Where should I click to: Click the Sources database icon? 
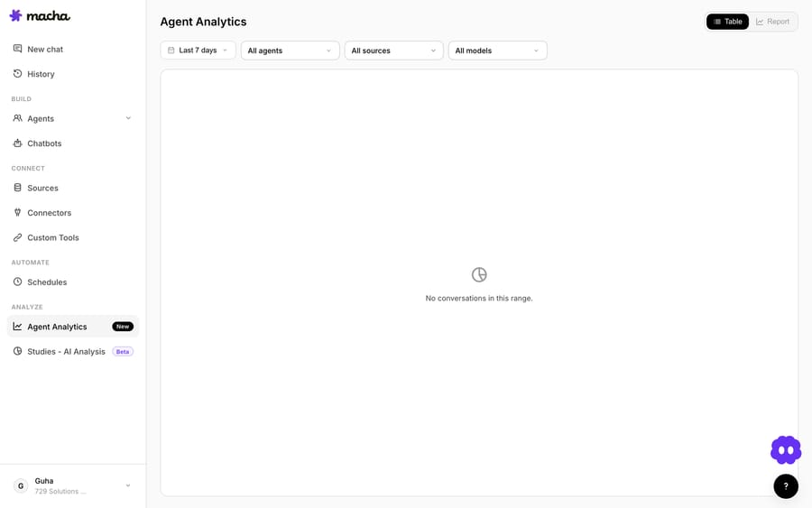pyautogui.click(x=18, y=188)
